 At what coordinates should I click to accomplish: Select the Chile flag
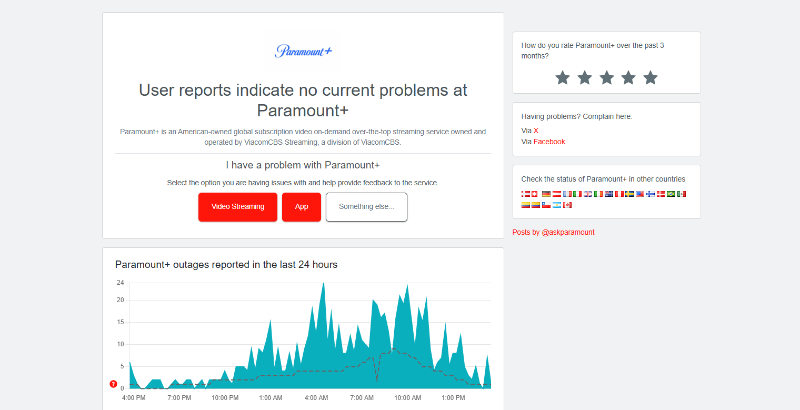click(x=546, y=205)
